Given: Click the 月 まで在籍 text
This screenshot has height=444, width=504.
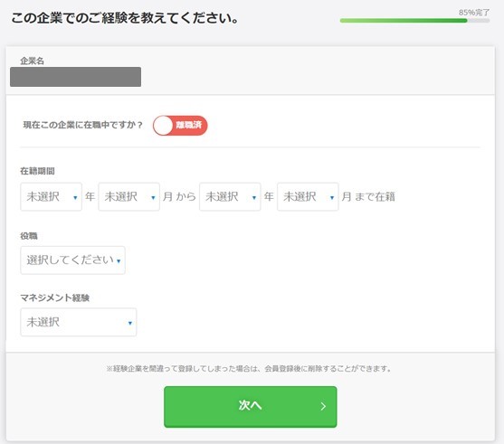Looking at the screenshot, I should [368, 196].
